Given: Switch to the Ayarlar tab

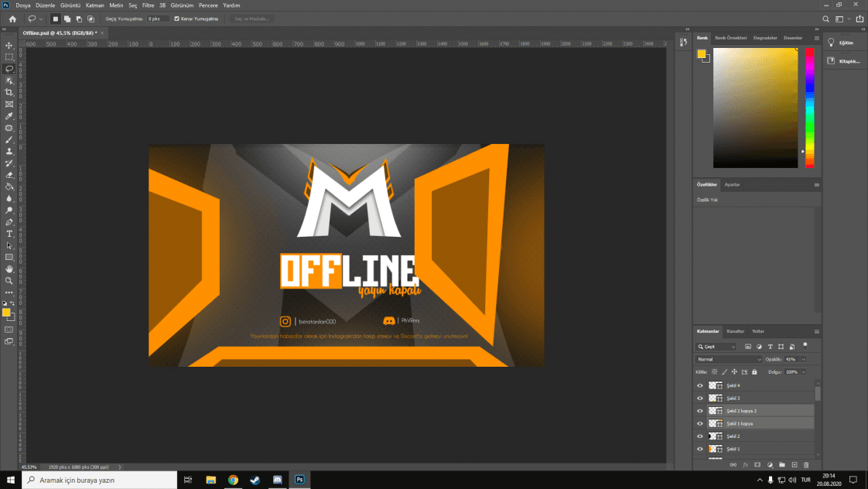Looking at the screenshot, I should (732, 184).
